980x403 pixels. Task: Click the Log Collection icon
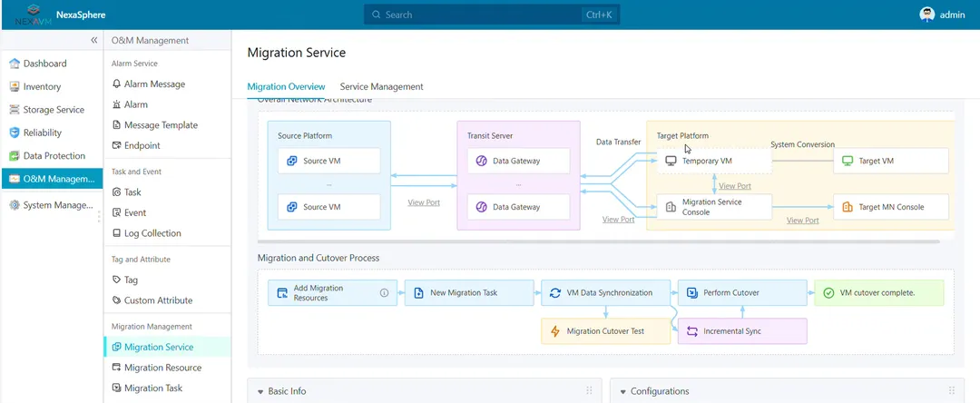pos(116,233)
